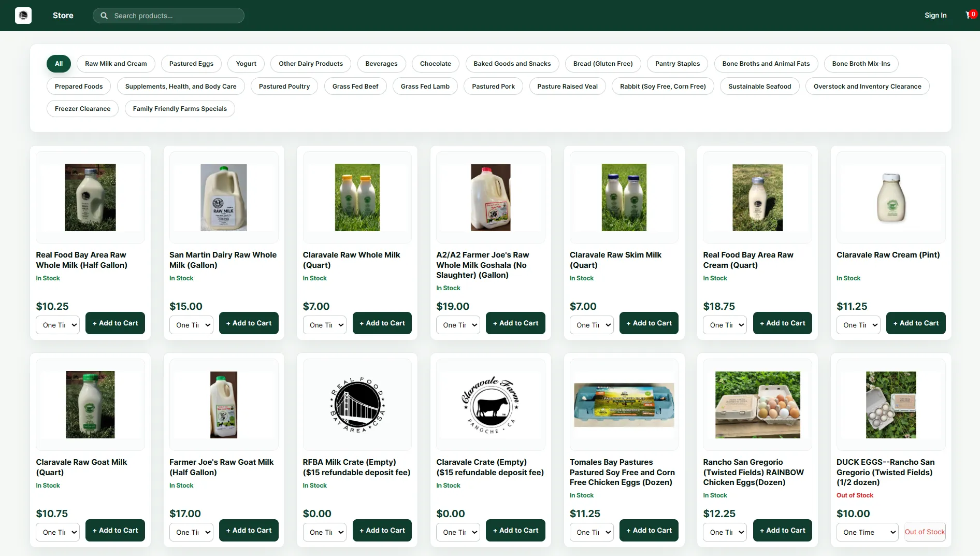Expand frequency dropdown for San Martin Milk

pyautogui.click(x=191, y=325)
